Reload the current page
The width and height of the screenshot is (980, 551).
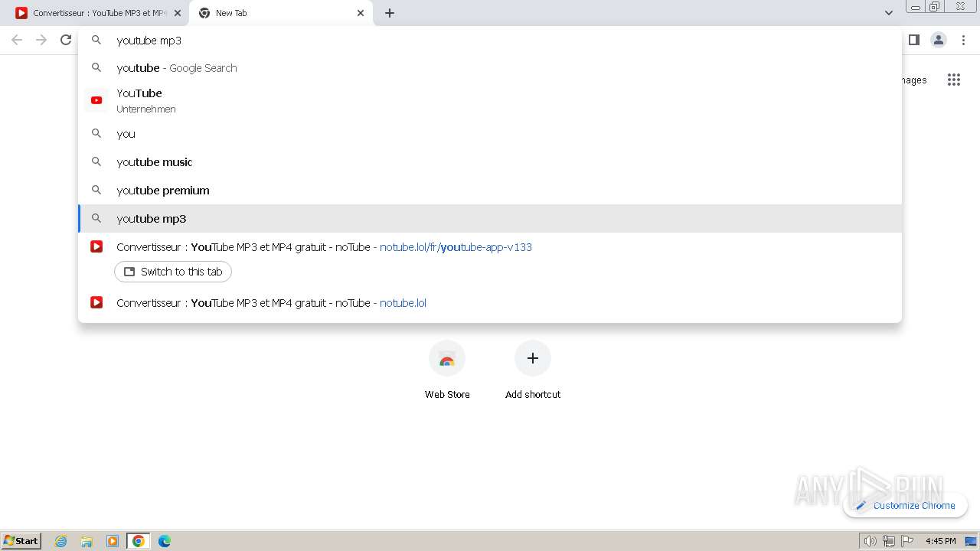(x=66, y=40)
